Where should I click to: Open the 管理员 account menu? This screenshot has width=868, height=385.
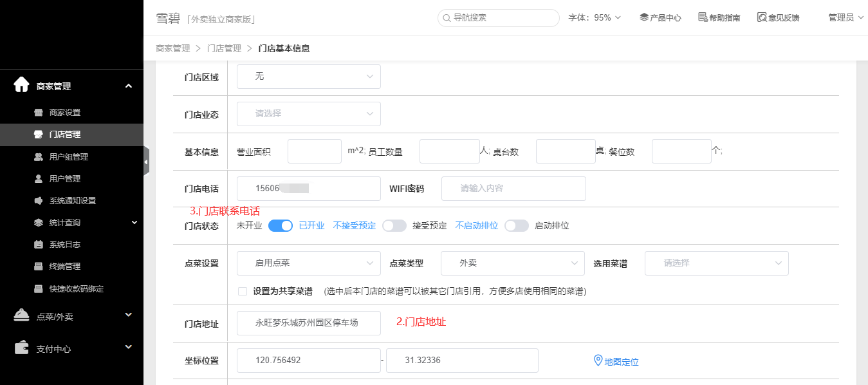pyautogui.click(x=845, y=17)
